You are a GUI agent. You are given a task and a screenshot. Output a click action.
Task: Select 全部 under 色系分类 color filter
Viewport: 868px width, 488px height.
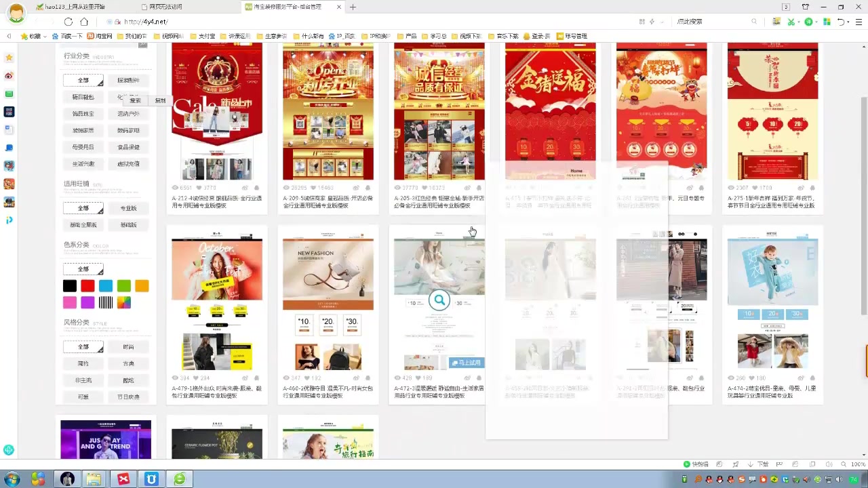[83, 269]
